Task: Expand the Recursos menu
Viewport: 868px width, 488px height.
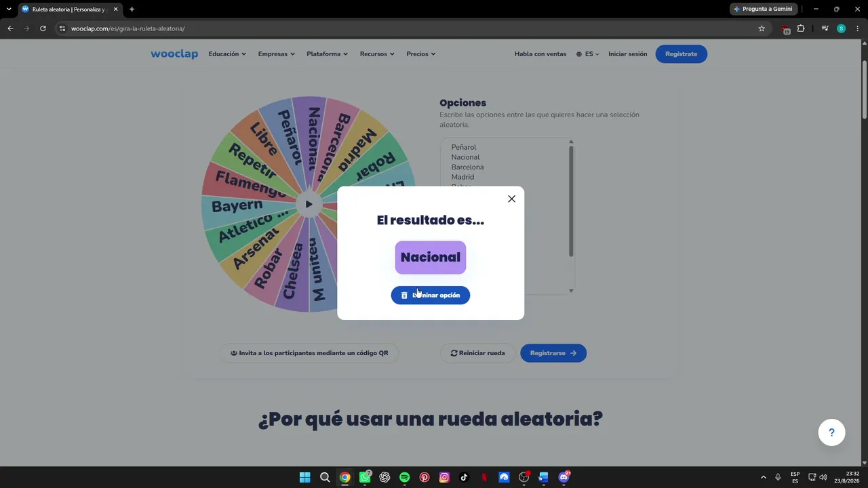Action: coord(377,54)
